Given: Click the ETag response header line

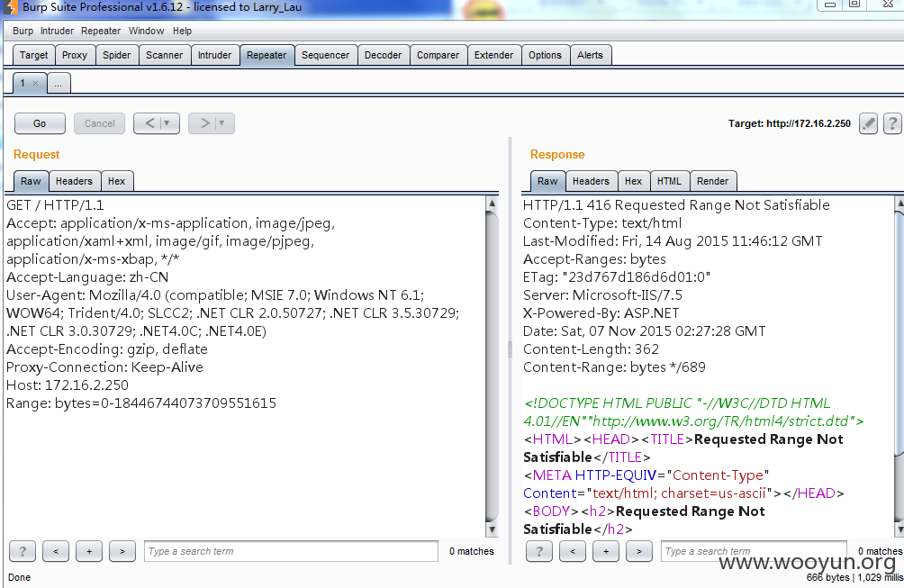Looking at the screenshot, I should pos(616,277).
